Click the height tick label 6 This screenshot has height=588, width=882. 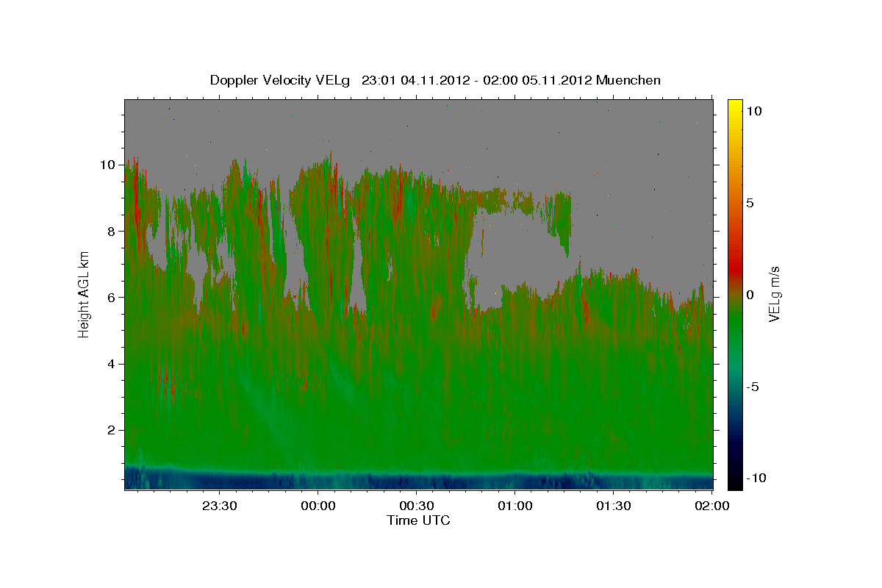(112, 297)
